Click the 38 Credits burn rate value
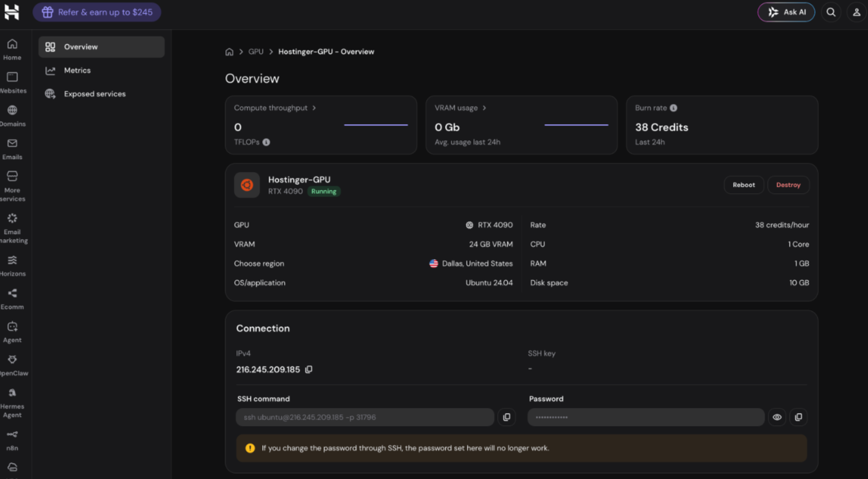Image resolution: width=868 pixels, height=479 pixels. [x=661, y=127]
